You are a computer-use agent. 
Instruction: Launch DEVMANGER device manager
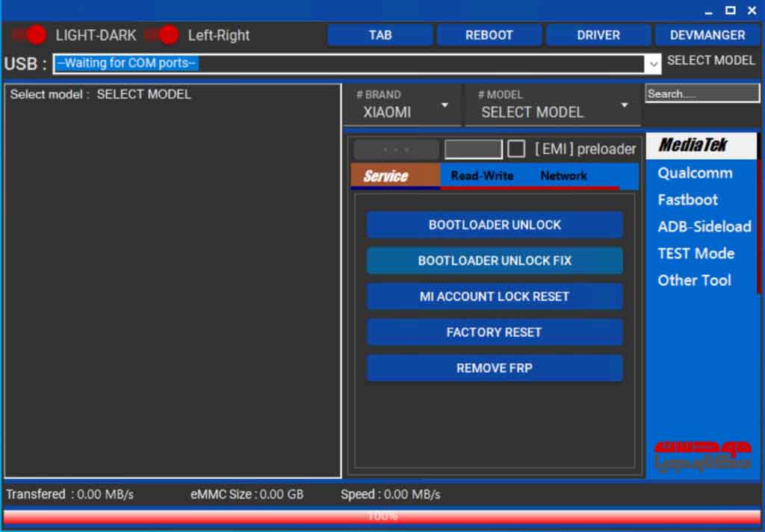coord(707,35)
